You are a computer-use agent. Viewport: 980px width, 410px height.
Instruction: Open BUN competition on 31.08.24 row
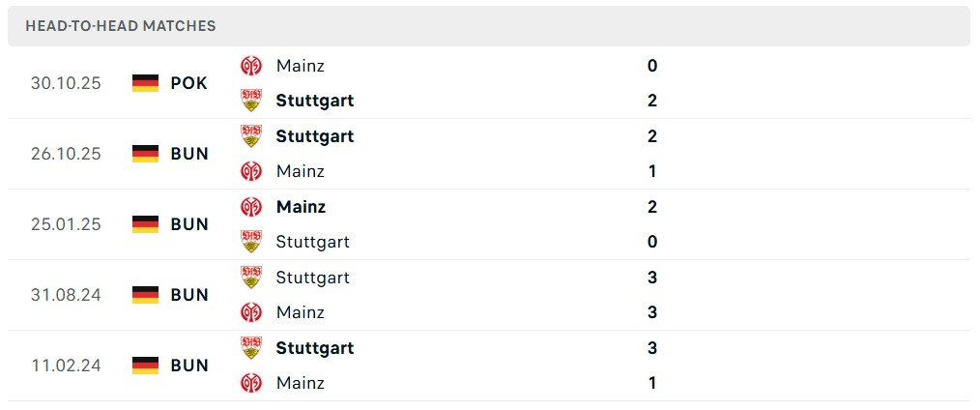click(x=189, y=295)
